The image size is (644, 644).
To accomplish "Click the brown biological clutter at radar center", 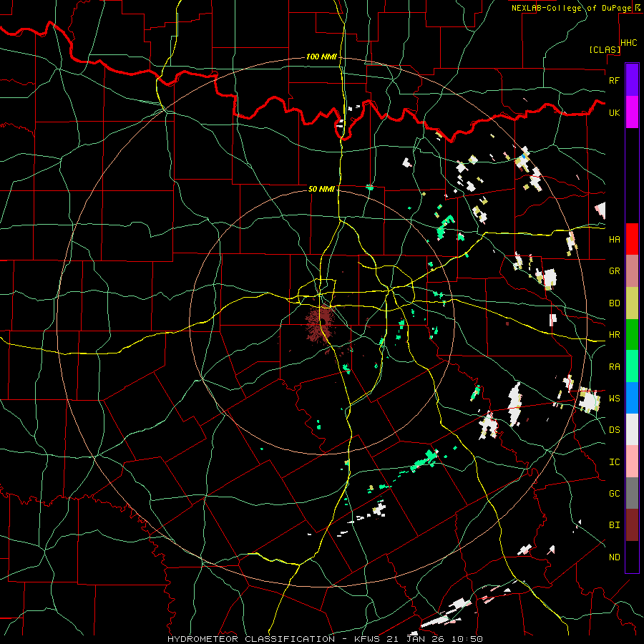I will click(321, 324).
